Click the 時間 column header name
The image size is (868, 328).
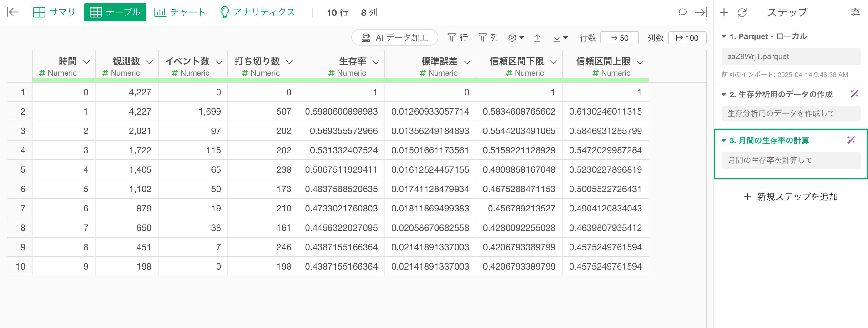68,61
